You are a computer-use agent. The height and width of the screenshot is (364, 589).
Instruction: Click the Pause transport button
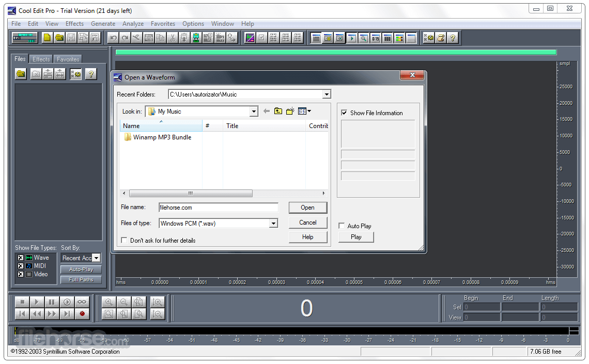52,302
